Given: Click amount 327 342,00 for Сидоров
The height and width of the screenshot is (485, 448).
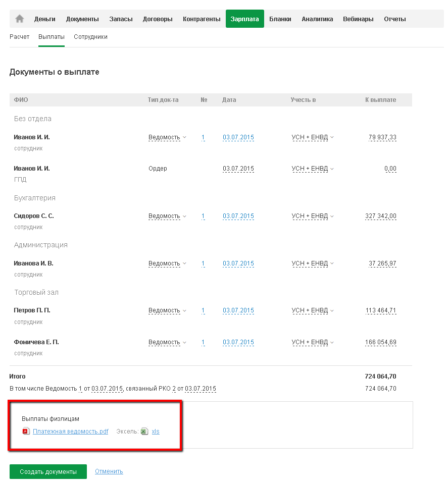Looking at the screenshot, I should [380, 216].
